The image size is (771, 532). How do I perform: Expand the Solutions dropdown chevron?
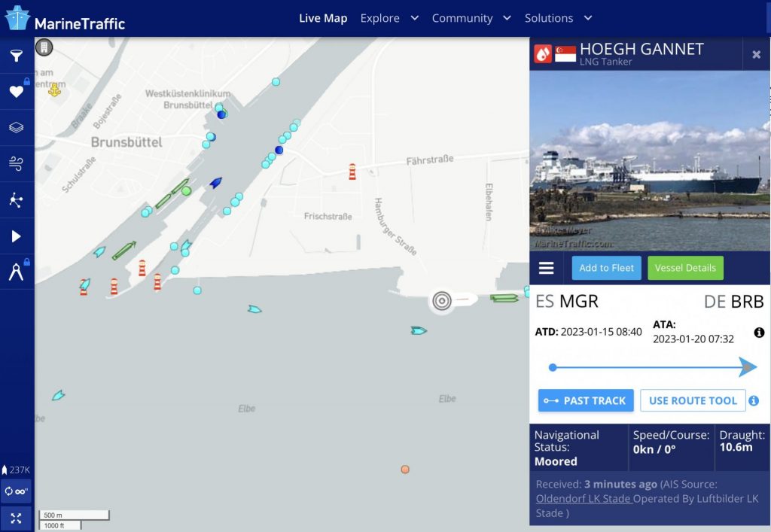(x=587, y=18)
